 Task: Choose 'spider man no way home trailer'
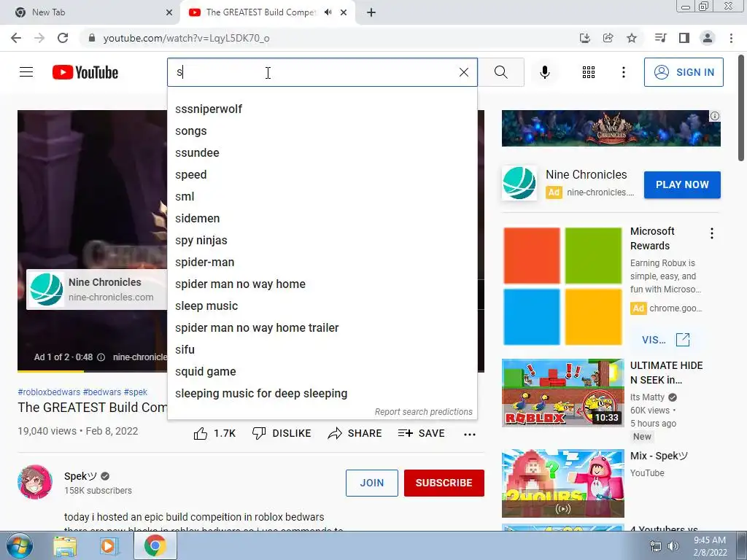(322, 328)
